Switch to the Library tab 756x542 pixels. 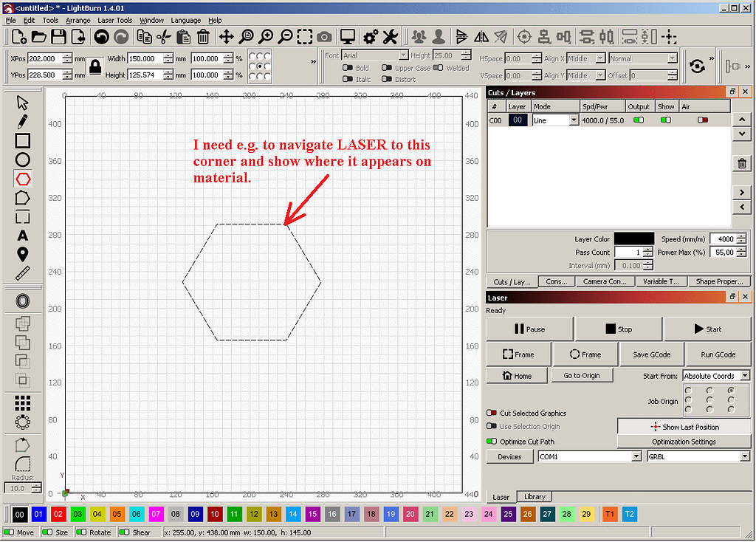click(x=534, y=496)
